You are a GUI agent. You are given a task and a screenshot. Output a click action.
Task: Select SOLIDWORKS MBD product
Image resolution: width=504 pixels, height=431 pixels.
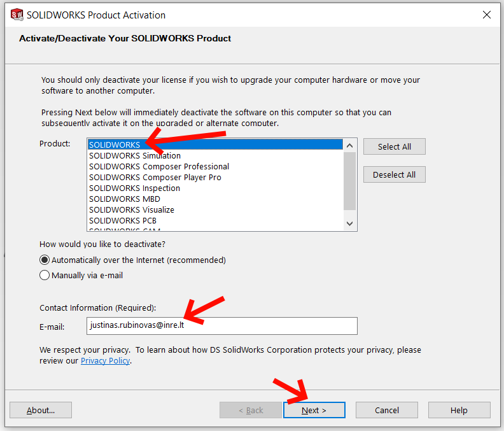point(215,199)
